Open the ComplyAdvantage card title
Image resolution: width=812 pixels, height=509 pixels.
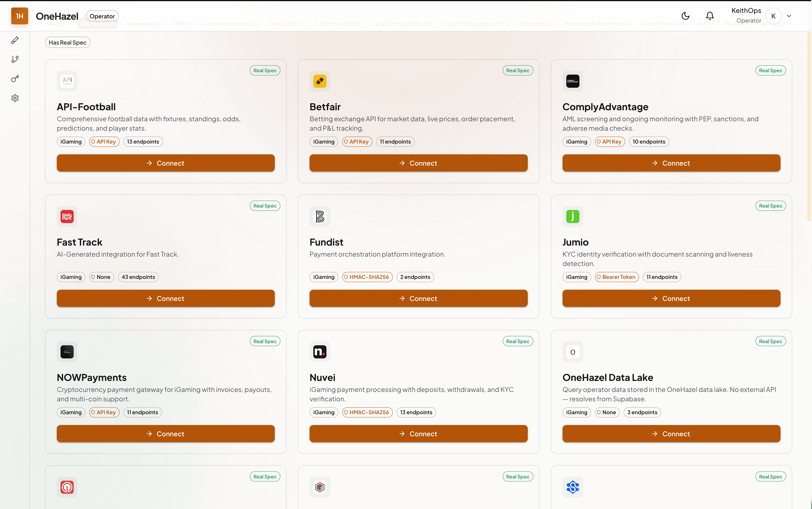click(605, 107)
